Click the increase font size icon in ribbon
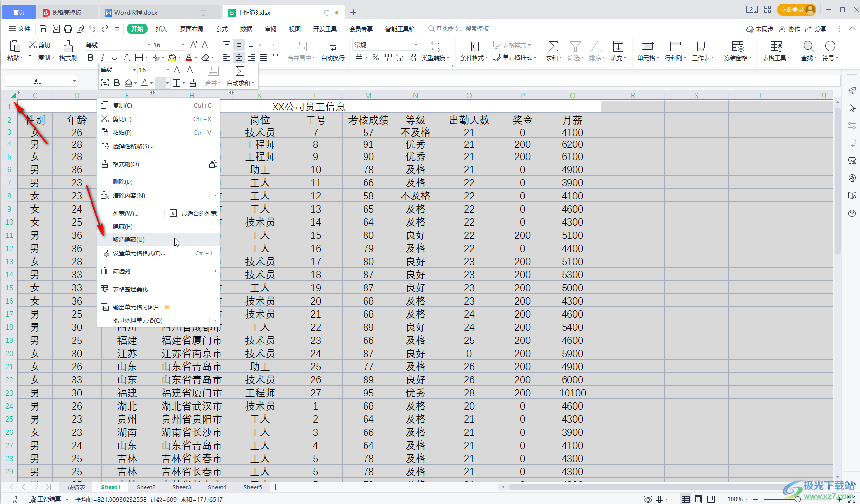This screenshot has width=860, height=504. [x=194, y=45]
